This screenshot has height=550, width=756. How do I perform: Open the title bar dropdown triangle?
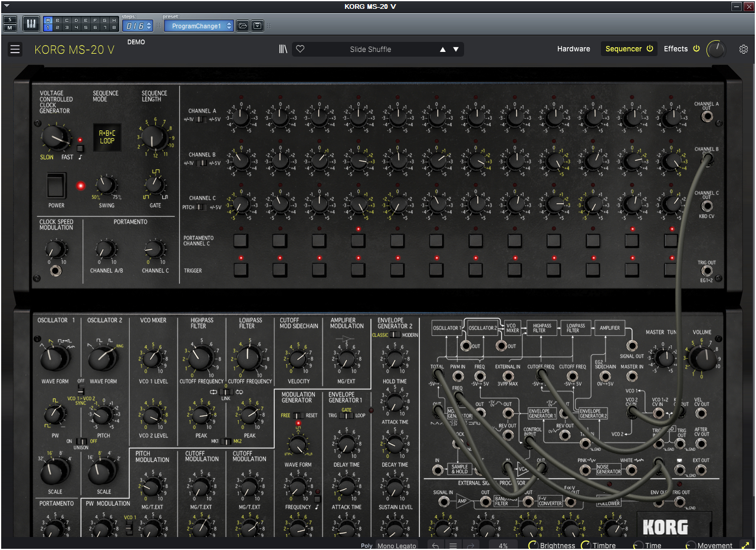(6, 6)
